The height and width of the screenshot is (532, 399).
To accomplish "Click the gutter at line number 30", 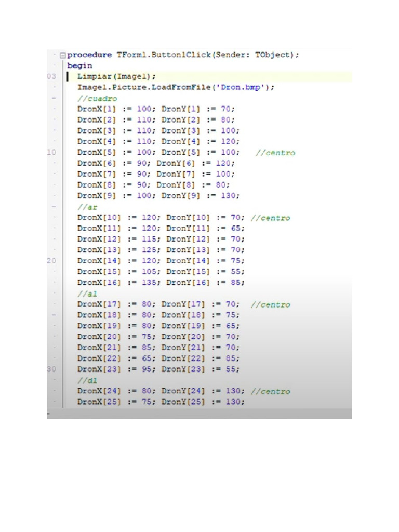I will pos(51,369).
